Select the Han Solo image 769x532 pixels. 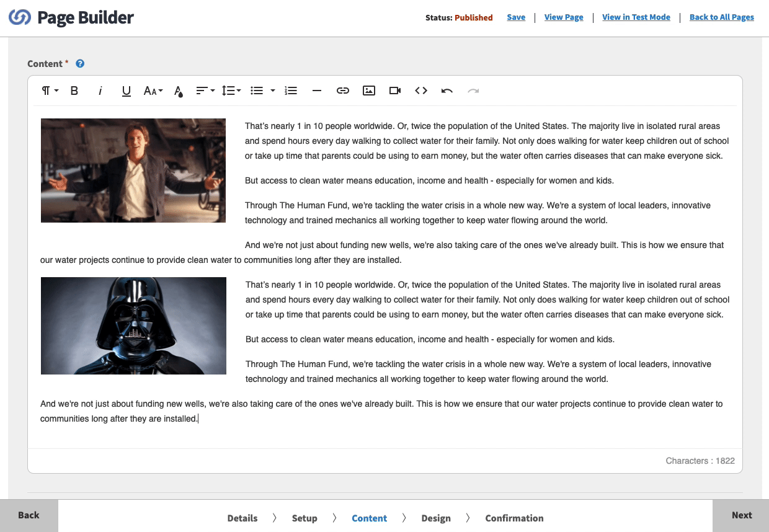(133, 171)
